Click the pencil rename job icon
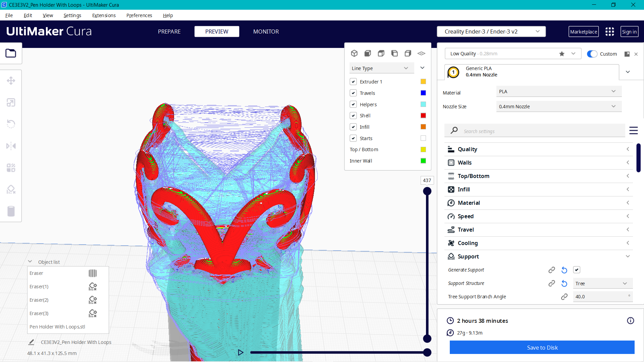The image size is (644, 362). click(x=31, y=342)
